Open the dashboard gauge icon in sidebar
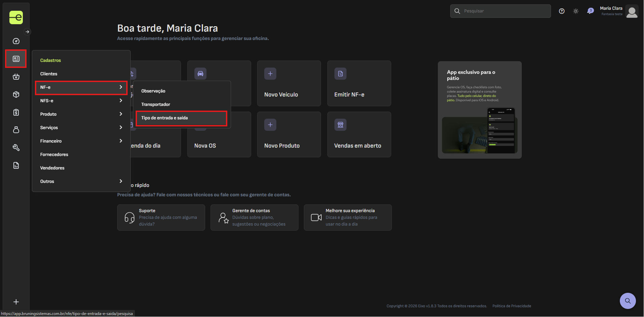644x317 pixels. click(16, 41)
